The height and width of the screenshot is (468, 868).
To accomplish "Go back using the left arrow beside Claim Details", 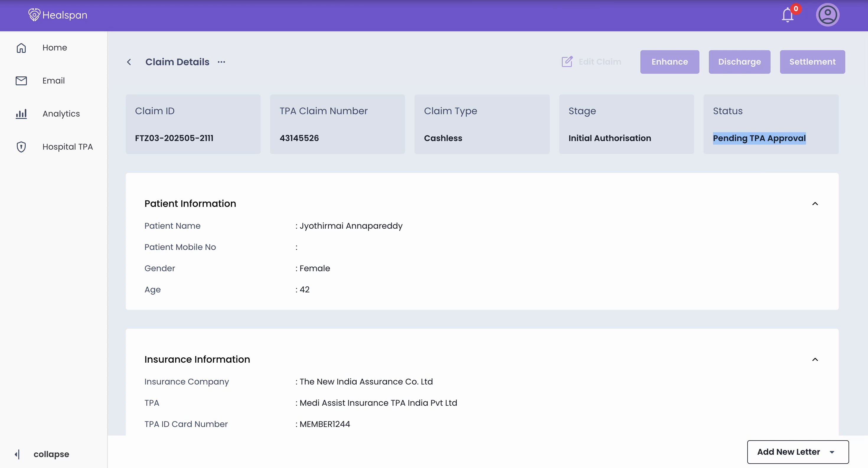I will 129,62.
